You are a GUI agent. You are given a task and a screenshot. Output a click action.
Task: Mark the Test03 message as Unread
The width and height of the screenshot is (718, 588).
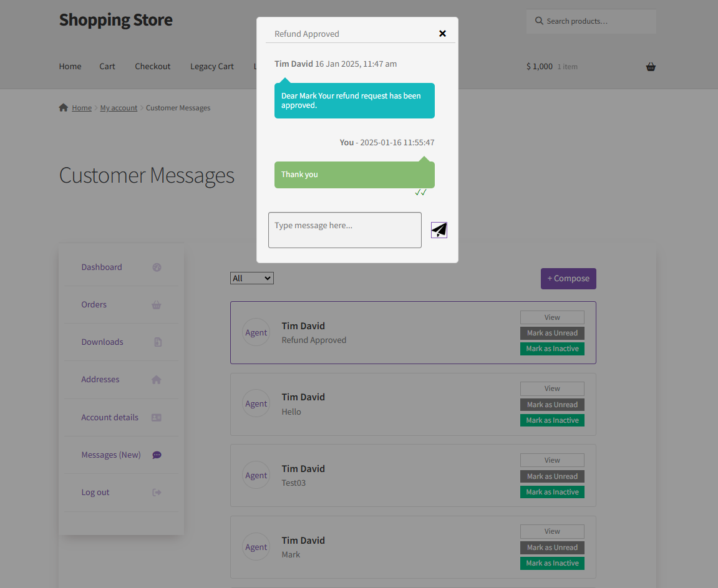(x=552, y=476)
